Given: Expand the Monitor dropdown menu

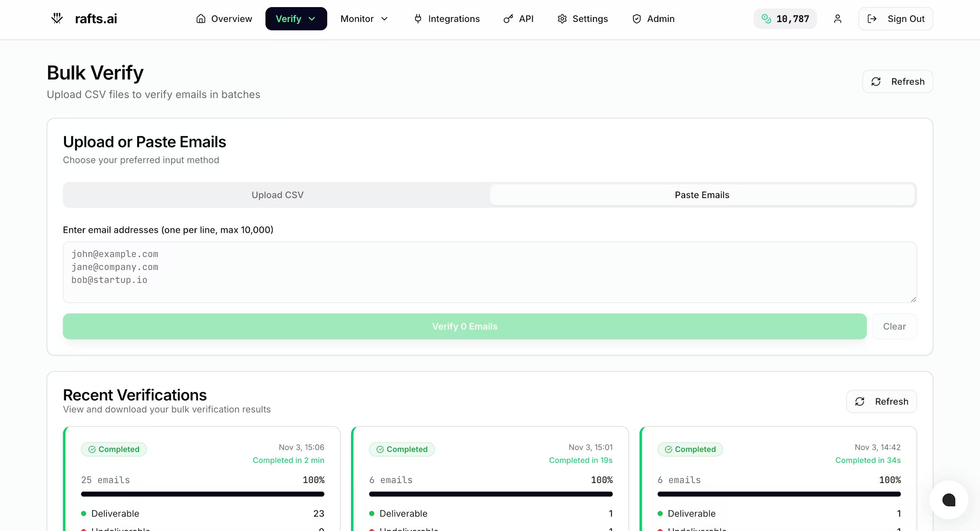Looking at the screenshot, I should (364, 19).
